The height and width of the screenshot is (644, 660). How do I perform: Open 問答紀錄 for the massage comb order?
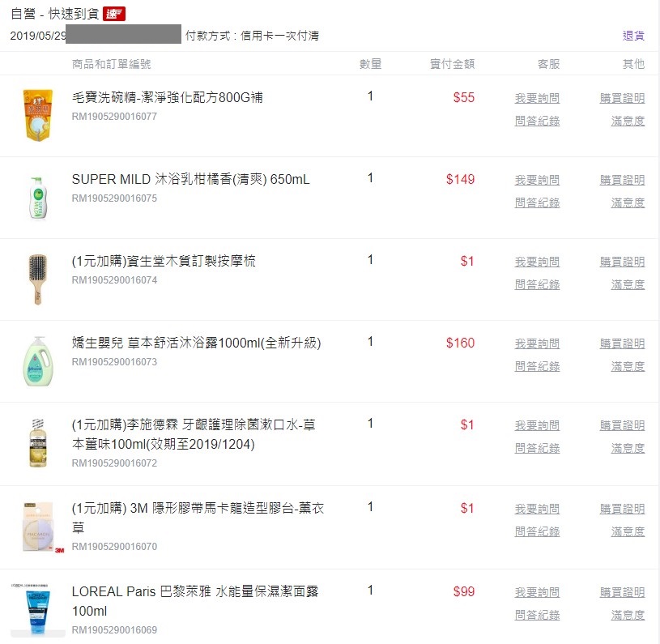537,284
